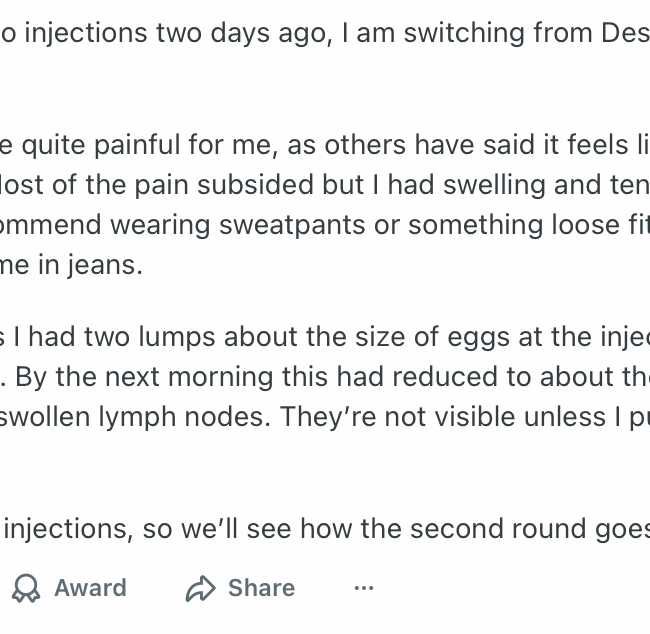Click the text "something loose"
The height and width of the screenshot is (634, 650).
click(x=490, y=225)
